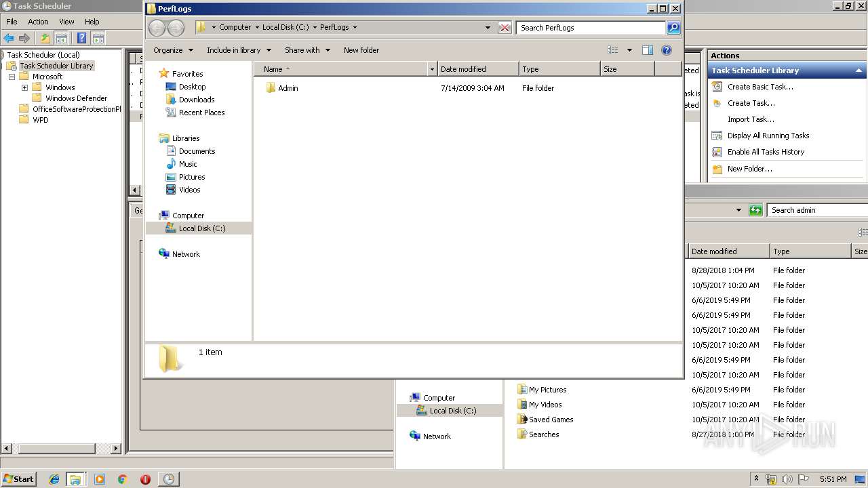Open the File menu in Task Scheduler
The height and width of the screenshot is (488, 868).
pos(12,22)
